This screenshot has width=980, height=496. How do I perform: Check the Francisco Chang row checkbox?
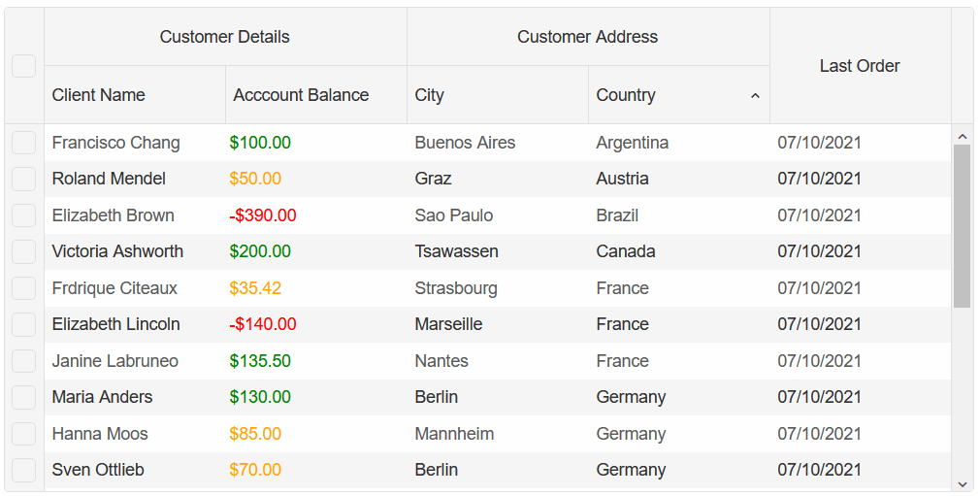[23, 143]
